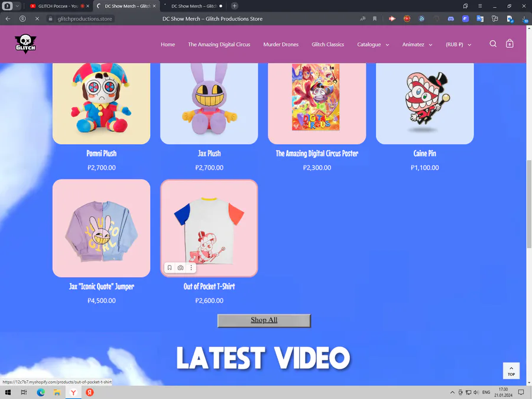Search by image with camera overlay icon

pos(180,268)
